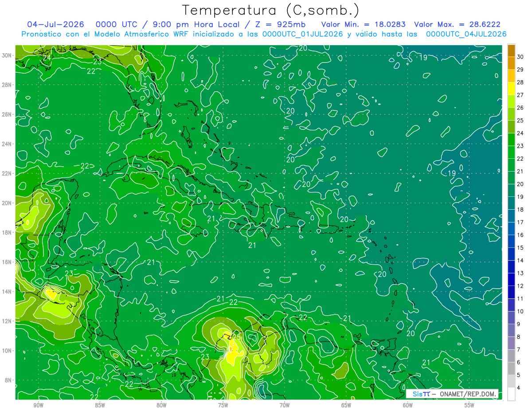Viewport: 532px width, 411px height.
Task: Click the "13" label on the color scale
Action: tap(520, 273)
